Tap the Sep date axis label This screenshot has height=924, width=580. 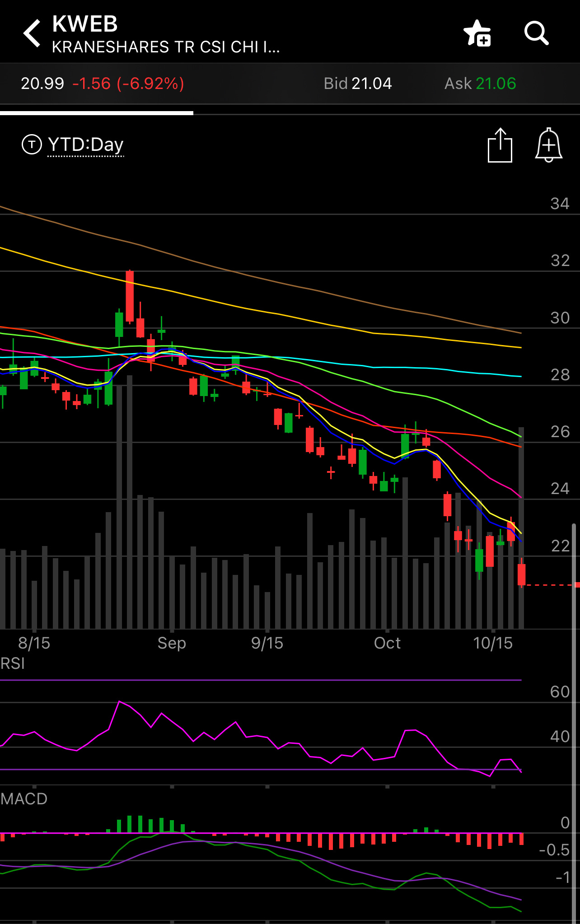point(172,643)
